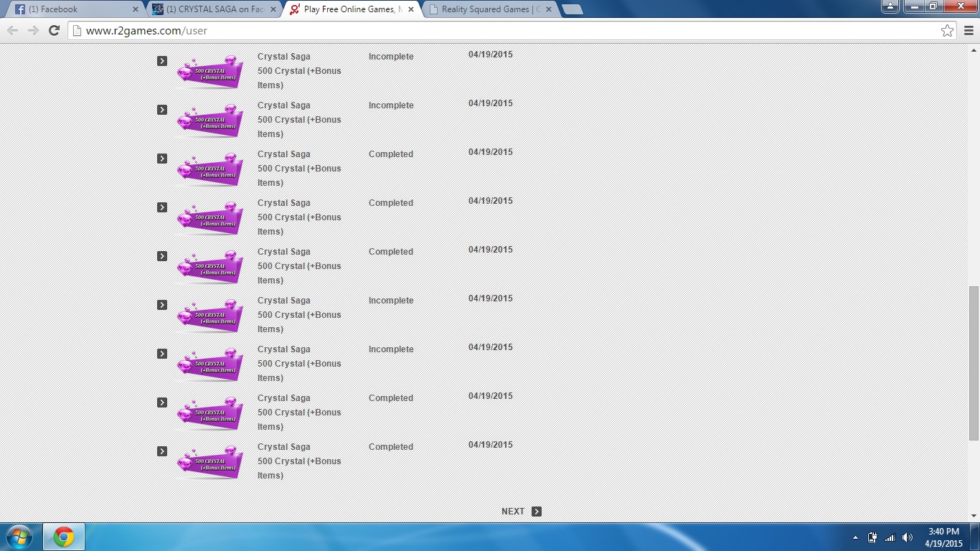Click the NEXT pagination link

point(513,512)
